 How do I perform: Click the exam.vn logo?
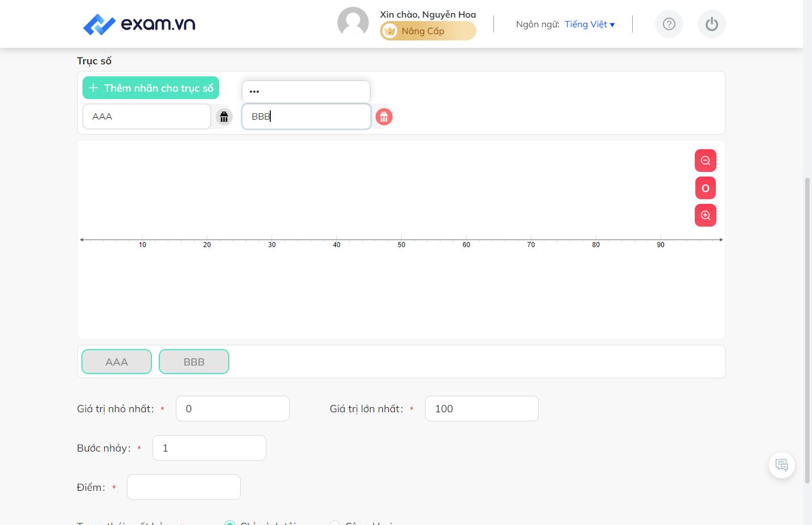(x=139, y=24)
